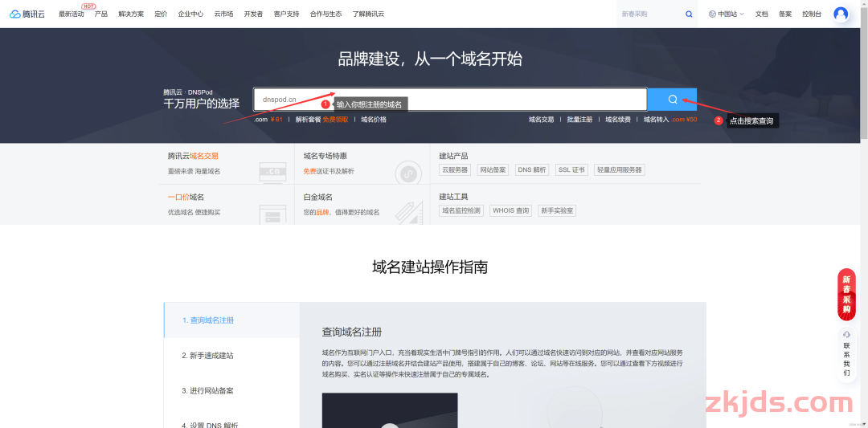Viewport: 868px width, 428px height.
Task: Click the .cn icon in 腾讯云域名交易 card
Action: [272, 172]
